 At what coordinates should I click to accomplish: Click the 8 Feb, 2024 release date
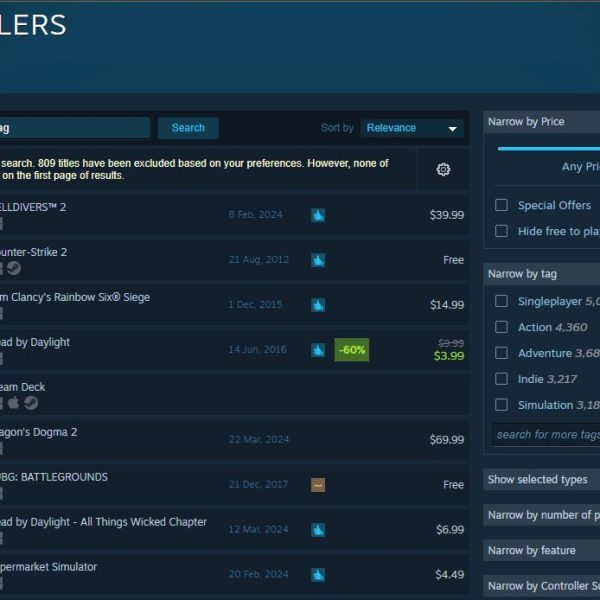(255, 215)
